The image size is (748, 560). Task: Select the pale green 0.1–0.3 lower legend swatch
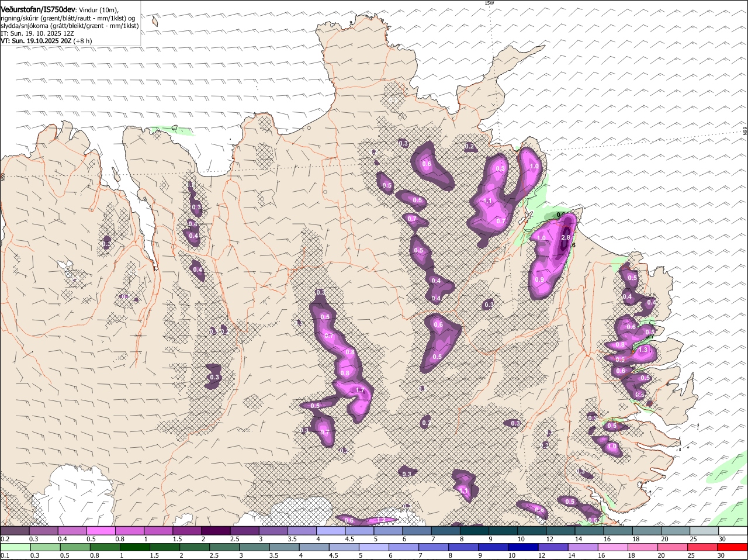click(x=15, y=548)
